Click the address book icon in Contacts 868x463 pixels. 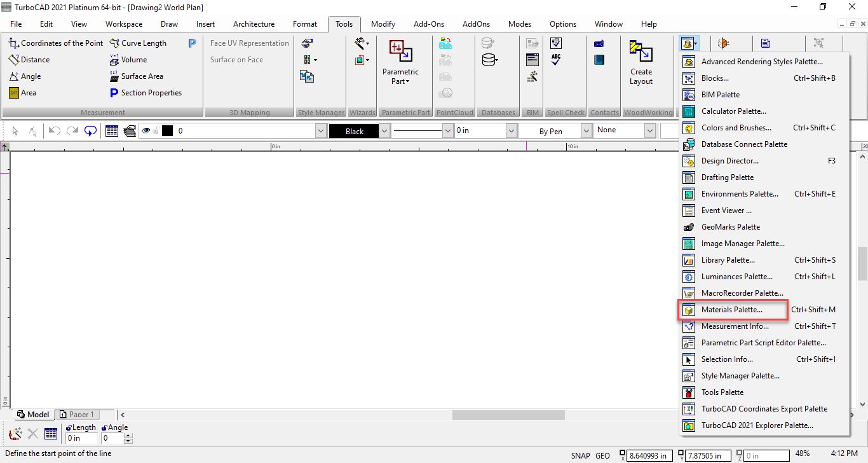pyautogui.click(x=599, y=60)
